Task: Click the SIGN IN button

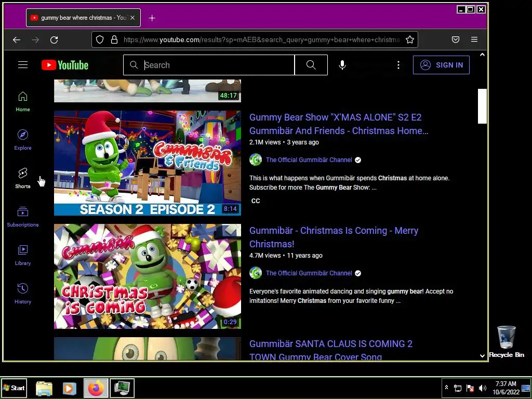Action: [x=441, y=65]
